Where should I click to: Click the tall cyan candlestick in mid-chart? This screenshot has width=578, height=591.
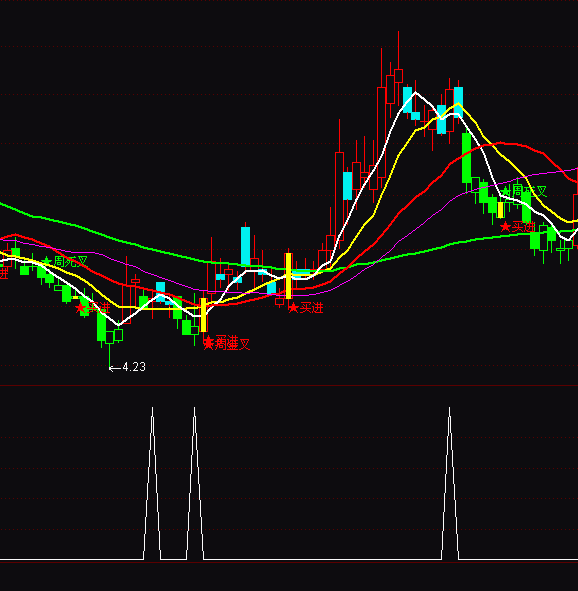point(245,246)
